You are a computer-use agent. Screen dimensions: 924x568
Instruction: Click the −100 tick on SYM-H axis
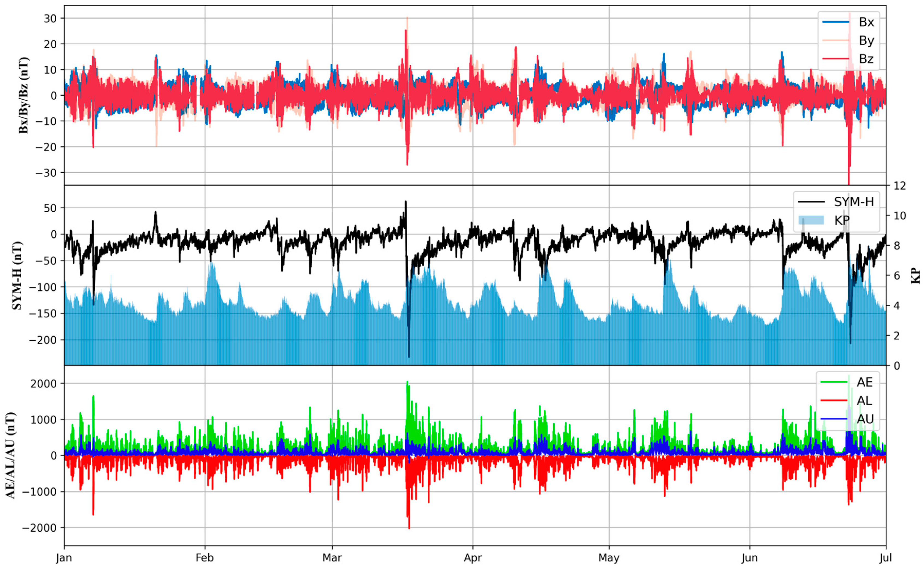coord(42,287)
